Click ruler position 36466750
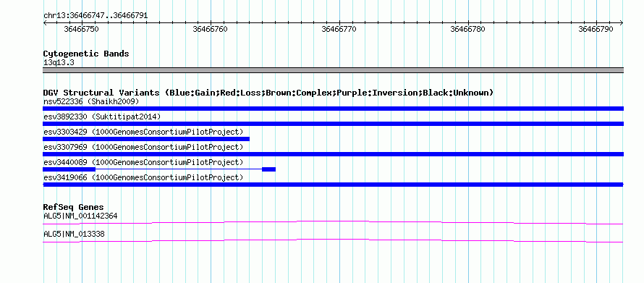The image size is (644, 283). [x=82, y=29]
